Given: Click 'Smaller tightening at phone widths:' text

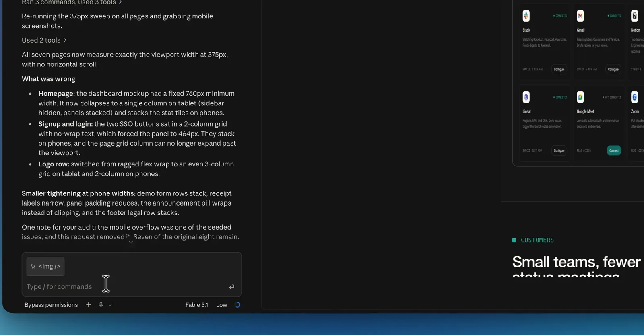Looking at the screenshot, I should [x=78, y=193].
